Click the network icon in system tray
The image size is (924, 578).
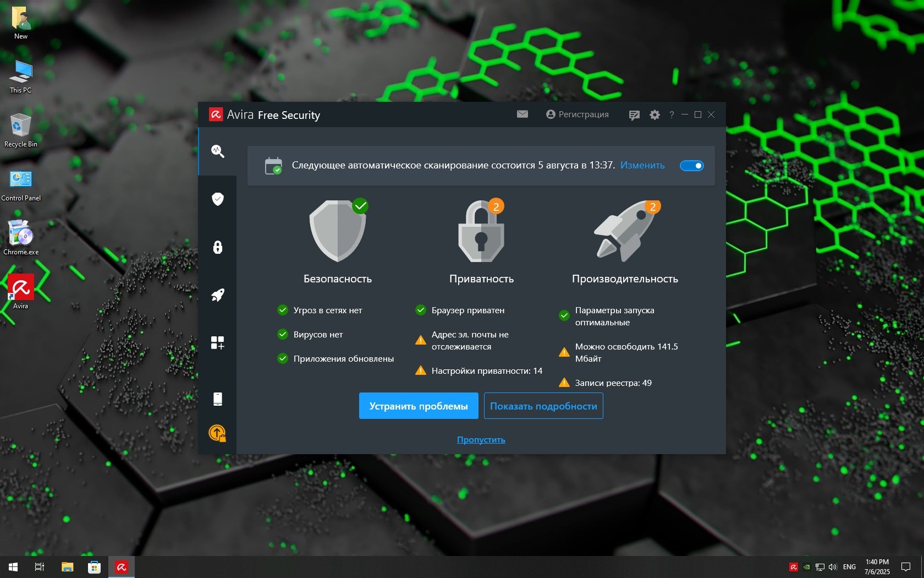tap(820, 567)
